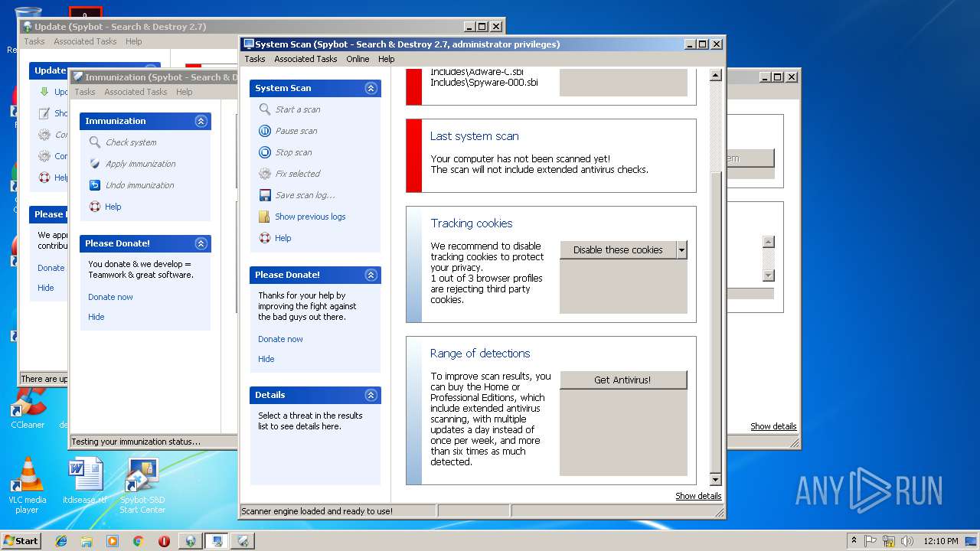
Task: Open Associated Tasks menu in Update window
Action: (85, 41)
